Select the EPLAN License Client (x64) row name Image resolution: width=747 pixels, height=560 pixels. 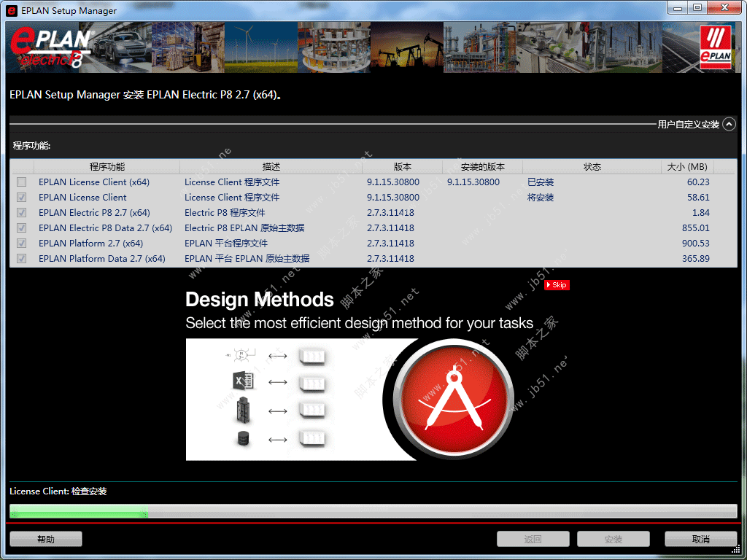point(94,182)
